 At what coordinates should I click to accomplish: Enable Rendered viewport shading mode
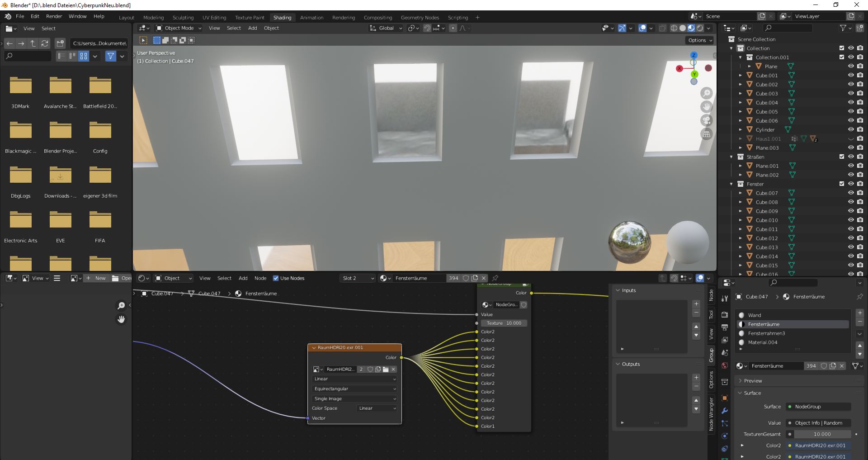point(700,28)
